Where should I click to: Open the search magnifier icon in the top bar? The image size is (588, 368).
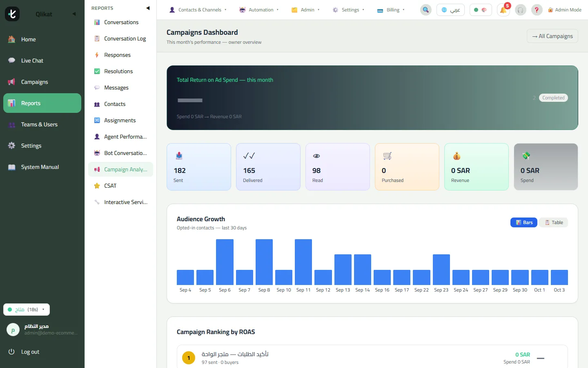click(x=426, y=10)
